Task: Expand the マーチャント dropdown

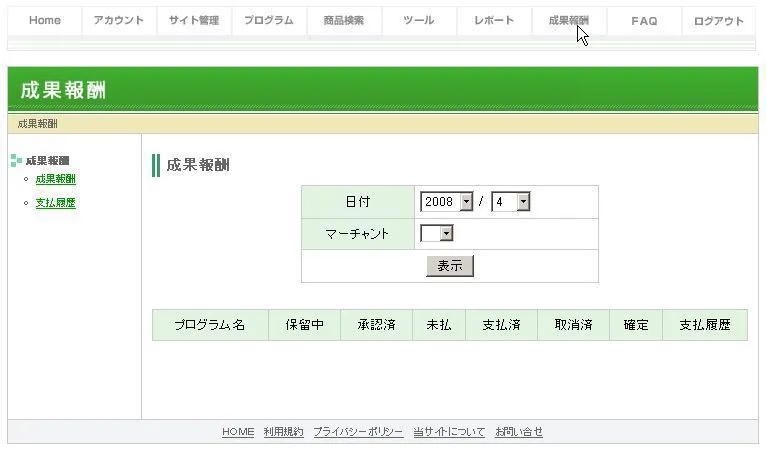Action: tap(437, 233)
